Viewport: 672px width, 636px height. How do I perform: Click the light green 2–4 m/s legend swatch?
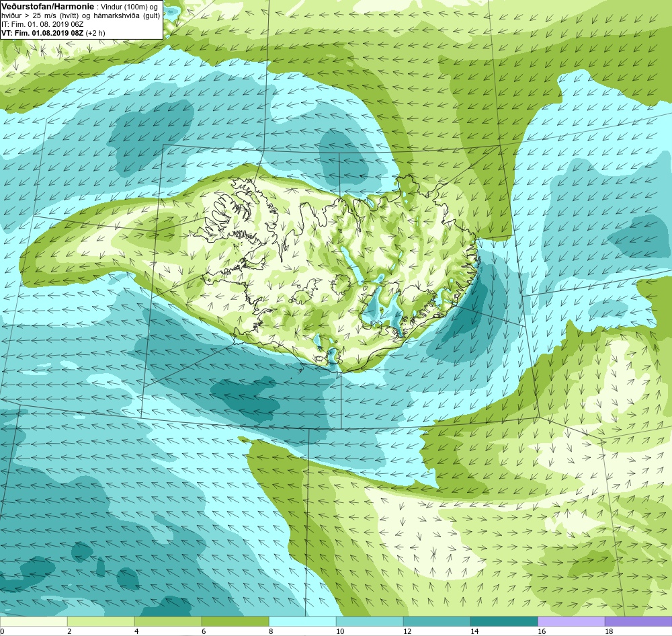coord(101,621)
